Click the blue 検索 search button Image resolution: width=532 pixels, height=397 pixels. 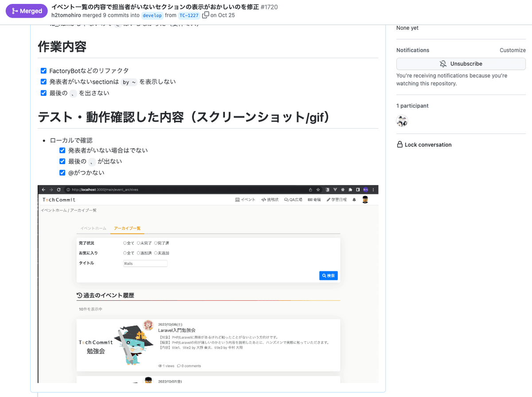(x=329, y=276)
